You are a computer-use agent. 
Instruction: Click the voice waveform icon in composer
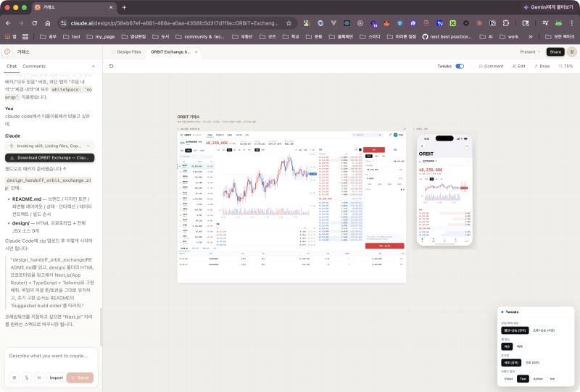(x=39, y=378)
